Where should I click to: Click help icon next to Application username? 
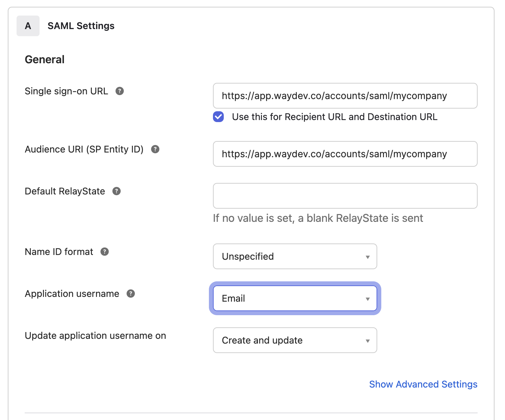pyautogui.click(x=131, y=294)
